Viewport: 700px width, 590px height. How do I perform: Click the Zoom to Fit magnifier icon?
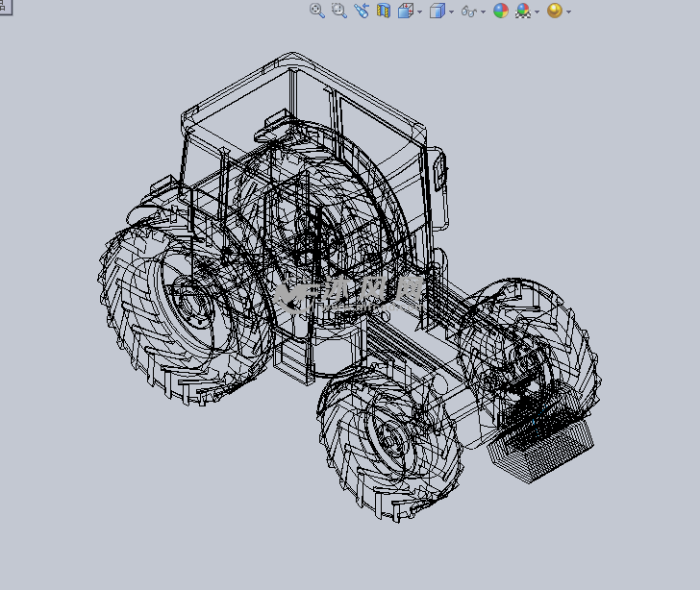tap(316, 11)
